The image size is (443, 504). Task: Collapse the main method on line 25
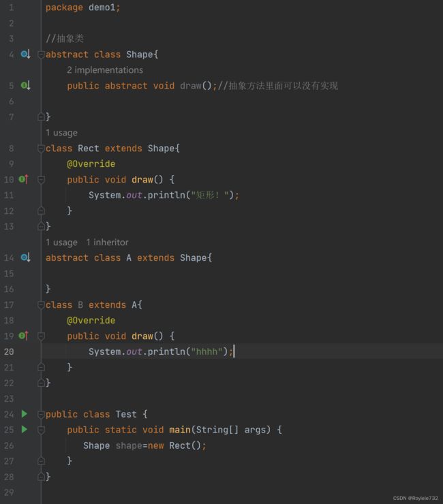click(41, 430)
